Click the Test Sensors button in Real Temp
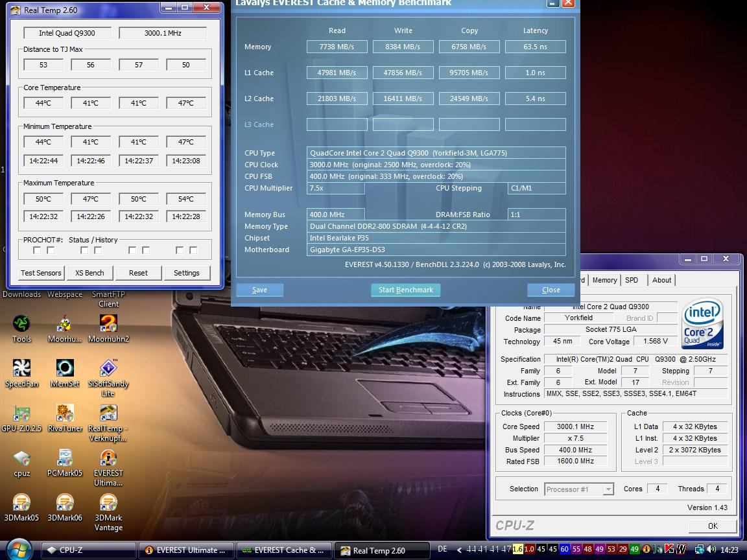This screenshot has width=747, height=560. (41, 273)
